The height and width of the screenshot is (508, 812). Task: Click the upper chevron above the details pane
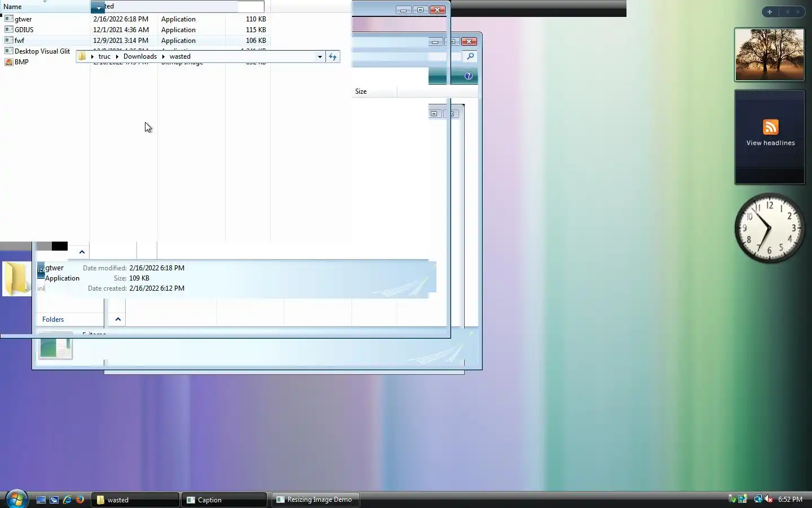click(x=82, y=252)
